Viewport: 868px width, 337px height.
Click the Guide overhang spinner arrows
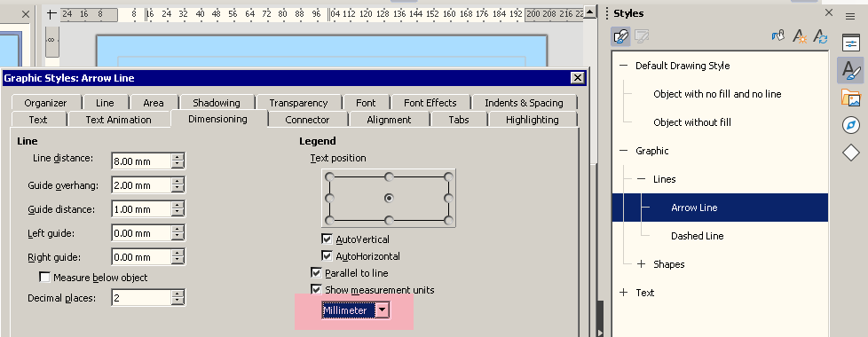(x=178, y=185)
